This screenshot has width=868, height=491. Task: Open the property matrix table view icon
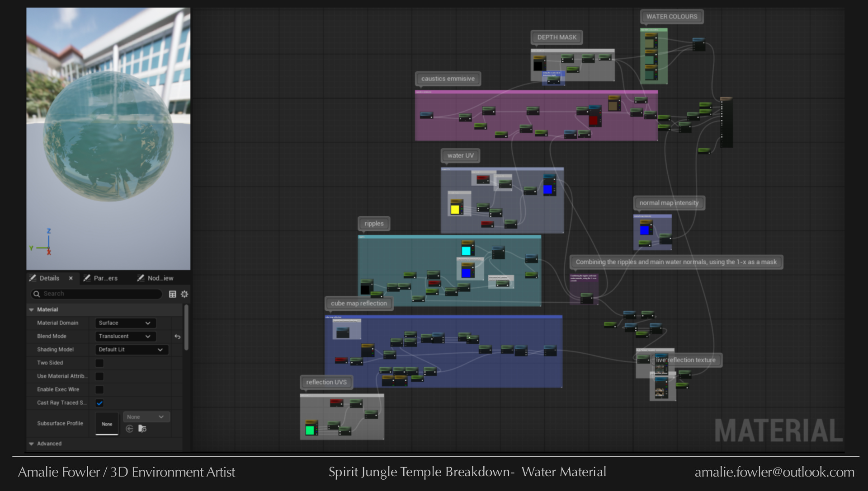point(172,294)
